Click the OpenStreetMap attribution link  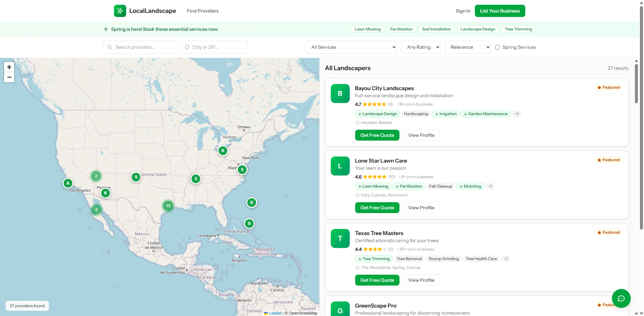303,313
